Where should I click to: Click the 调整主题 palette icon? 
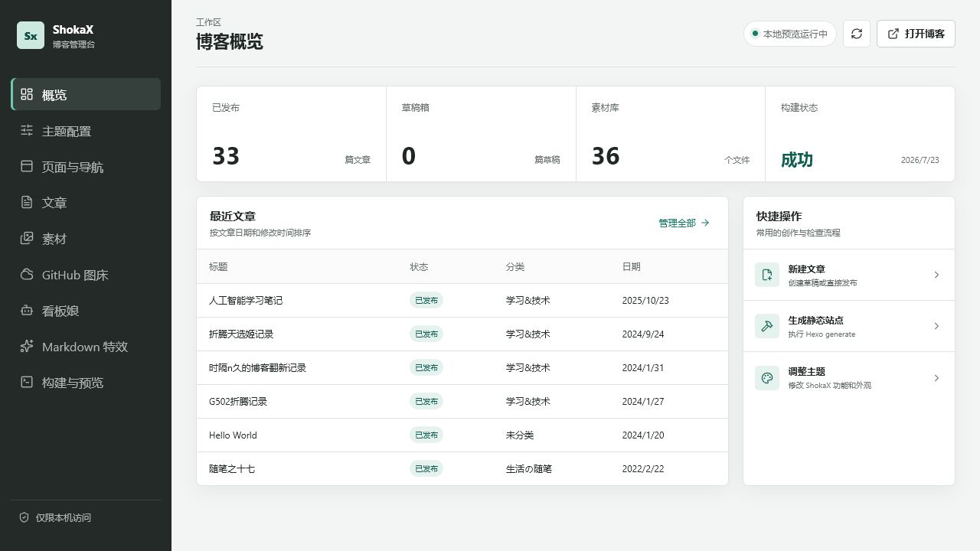point(767,378)
